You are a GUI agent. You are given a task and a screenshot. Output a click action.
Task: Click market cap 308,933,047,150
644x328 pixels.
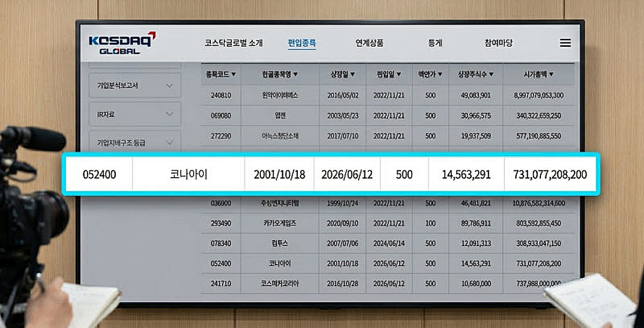click(538, 243)
